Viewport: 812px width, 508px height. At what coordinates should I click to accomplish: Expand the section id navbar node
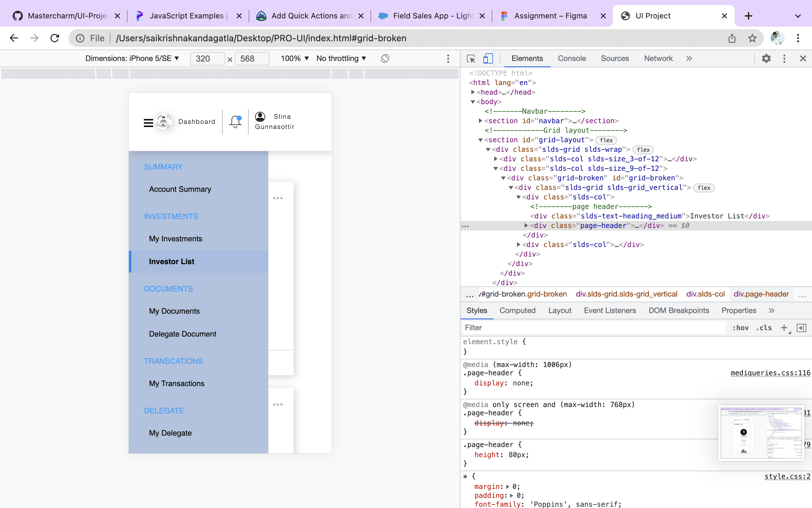pyautogui.click(x=481, y=121)
